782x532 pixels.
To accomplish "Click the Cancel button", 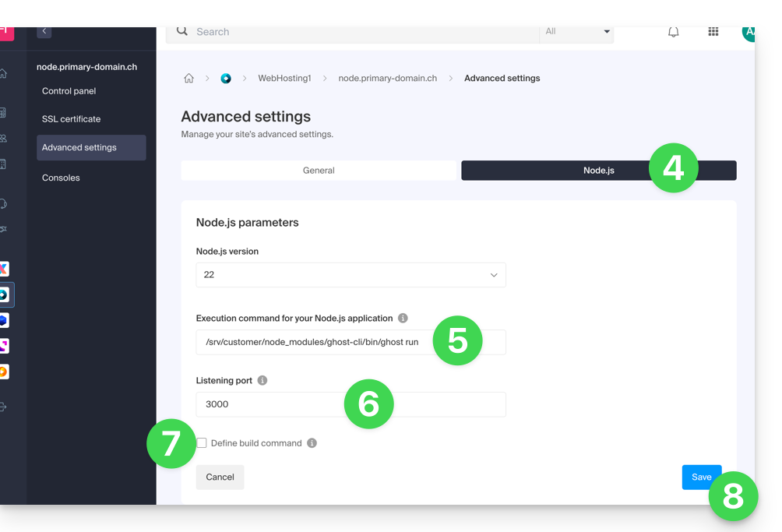I will click(220, 477).
